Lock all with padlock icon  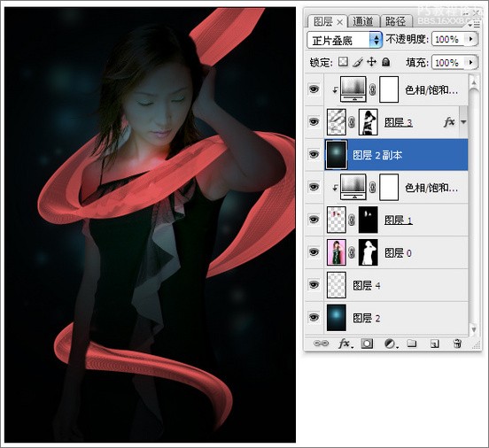tap(385, 62)
